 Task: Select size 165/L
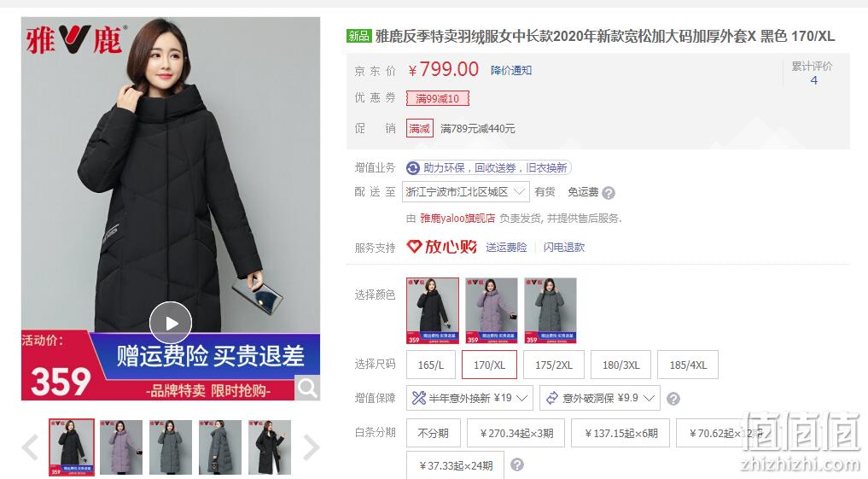click(431, 365)
